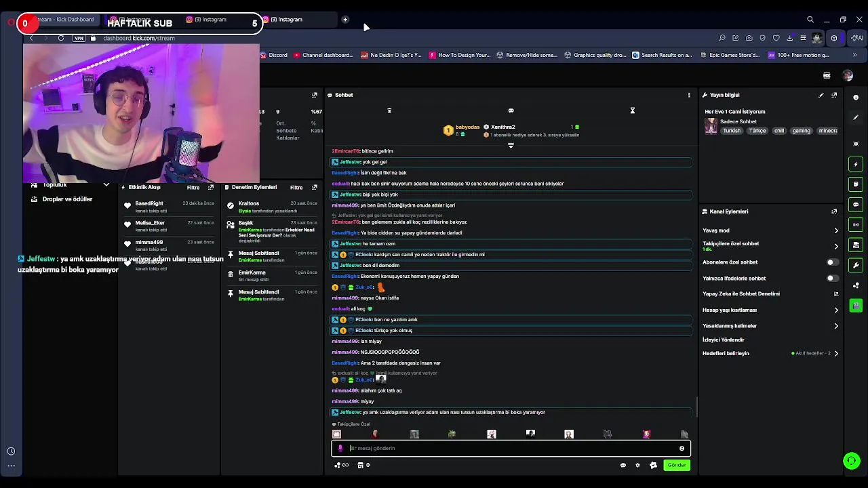Click the lightning bolt icon in right sidebar

tap(856, 164)
